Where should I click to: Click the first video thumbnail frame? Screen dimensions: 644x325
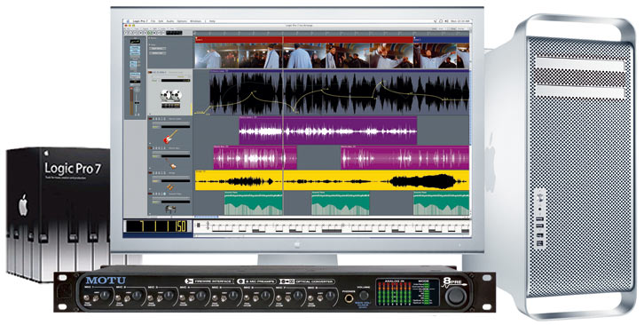pyautogui.click(x=216, y=56)
